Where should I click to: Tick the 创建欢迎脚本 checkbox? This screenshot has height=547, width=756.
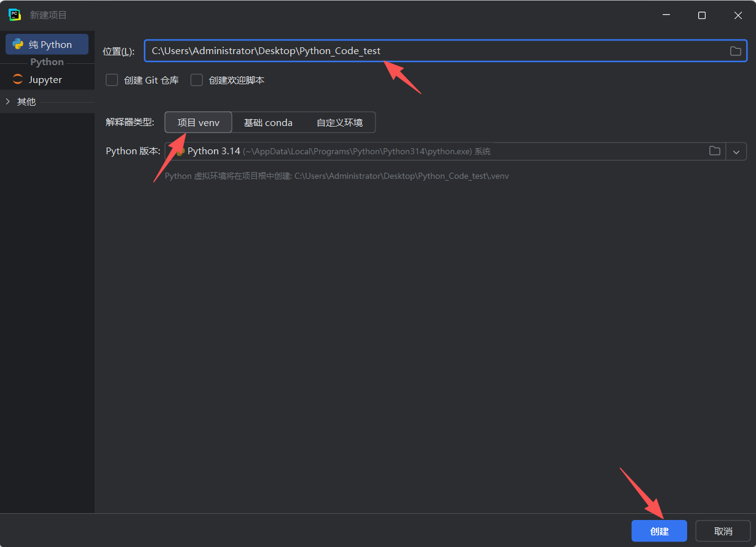click(x=197, y=81)
